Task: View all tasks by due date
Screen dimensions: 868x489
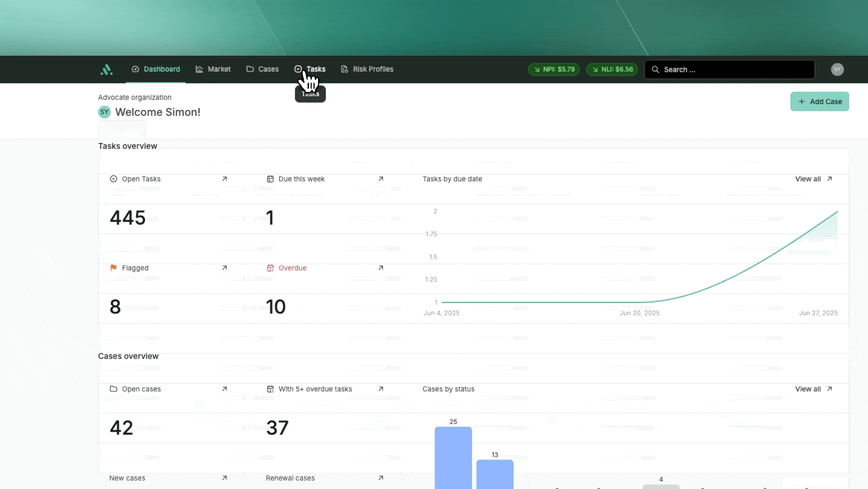Action: [813, 179]
